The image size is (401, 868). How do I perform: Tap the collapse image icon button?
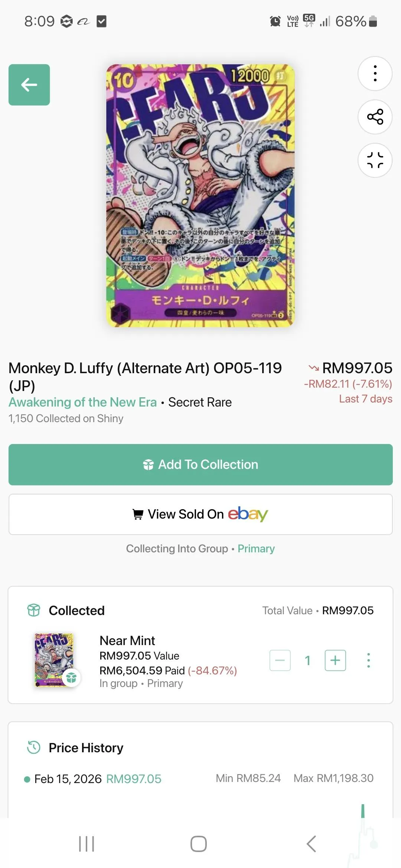tap(375, 160)
